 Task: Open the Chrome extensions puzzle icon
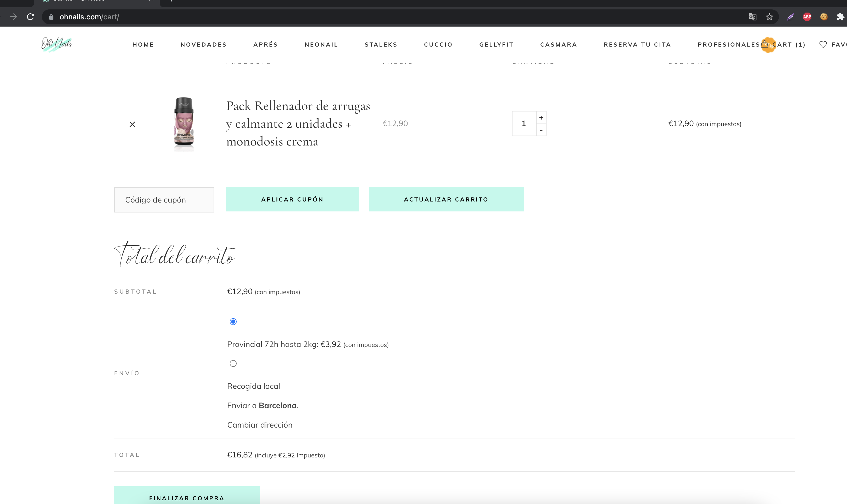coord(840,17)
